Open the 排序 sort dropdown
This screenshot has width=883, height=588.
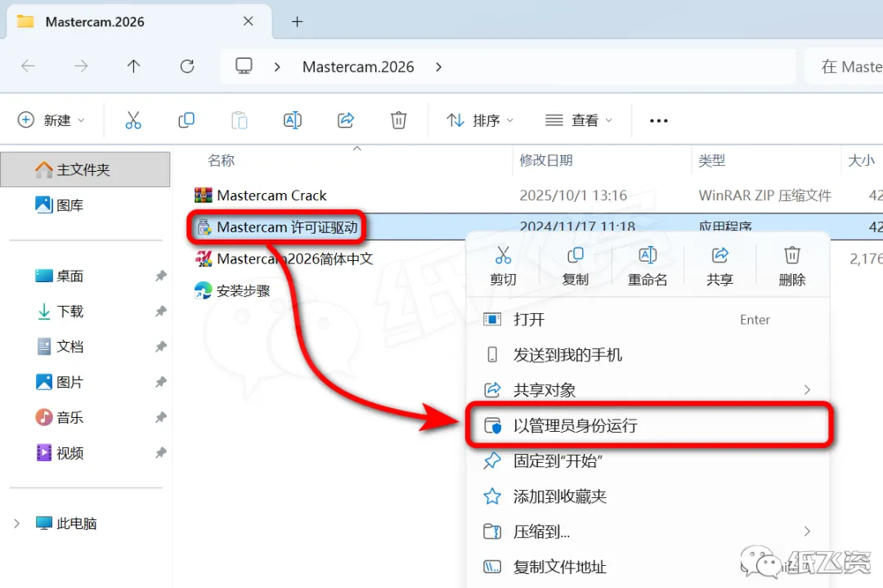click(480, 120)
